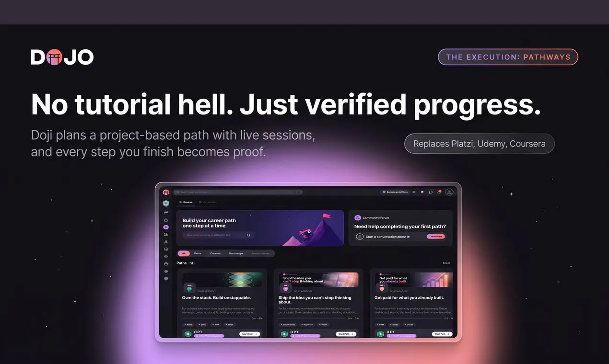Open the Own the stack card banner image

[x=223, y=280]
